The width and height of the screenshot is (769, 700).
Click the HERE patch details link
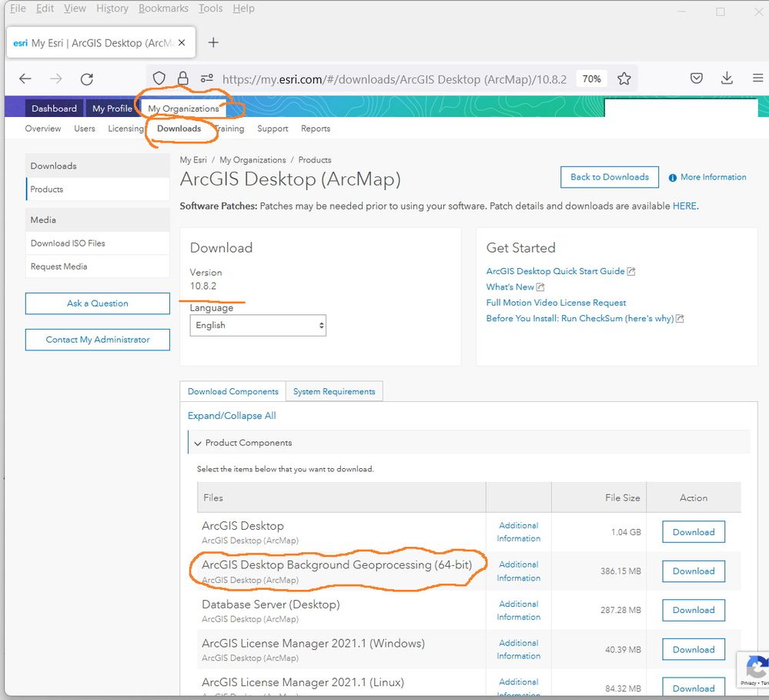(684, 206)
